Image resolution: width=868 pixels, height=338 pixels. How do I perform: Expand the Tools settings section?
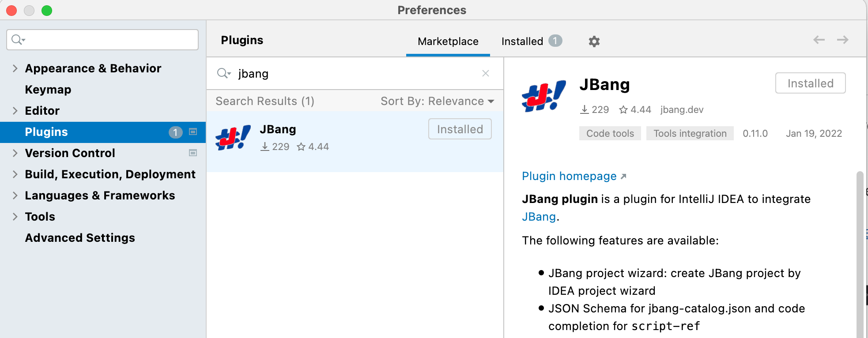tap(15, 217)
